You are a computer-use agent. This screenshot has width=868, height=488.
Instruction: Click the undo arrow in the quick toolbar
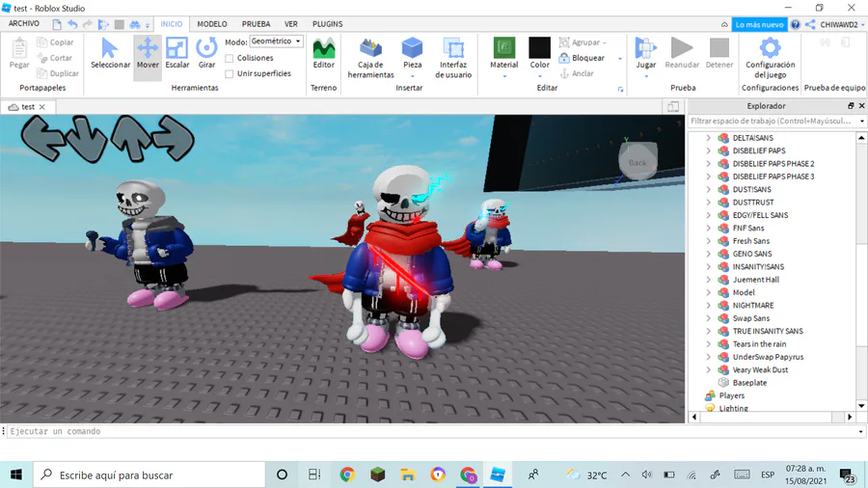(x=72, y=24)
